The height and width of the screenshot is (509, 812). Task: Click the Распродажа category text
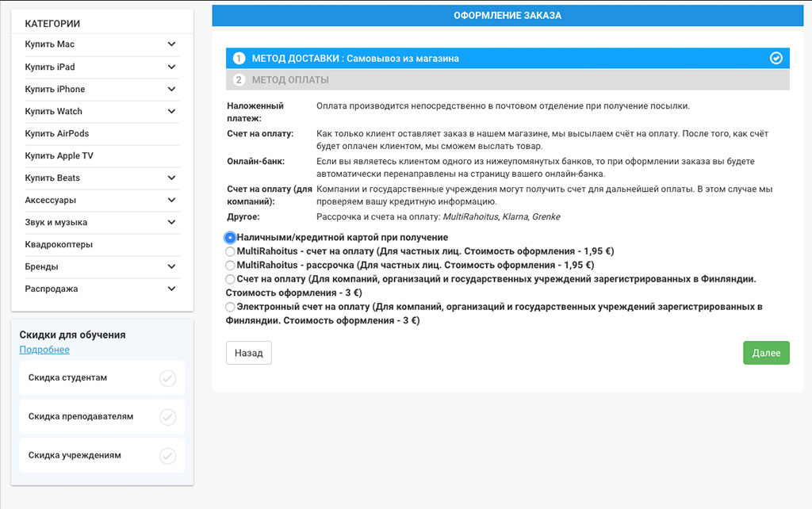pyautogui.click(x=52, y=289)
